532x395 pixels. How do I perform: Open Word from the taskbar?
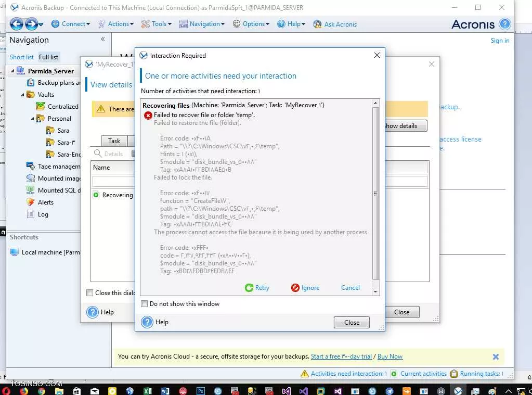[x=165, y=391]
